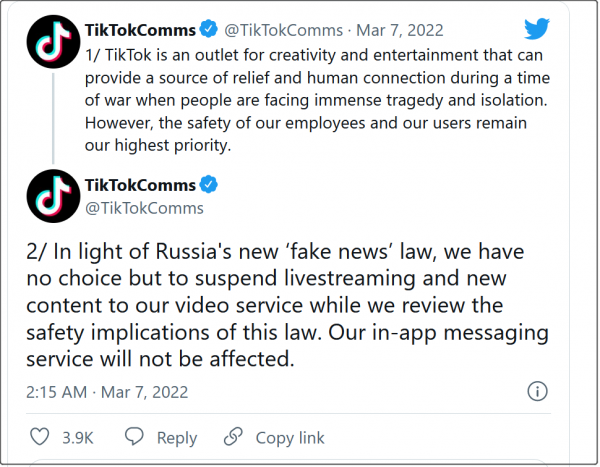Click the chain link icon

point(233,437)
